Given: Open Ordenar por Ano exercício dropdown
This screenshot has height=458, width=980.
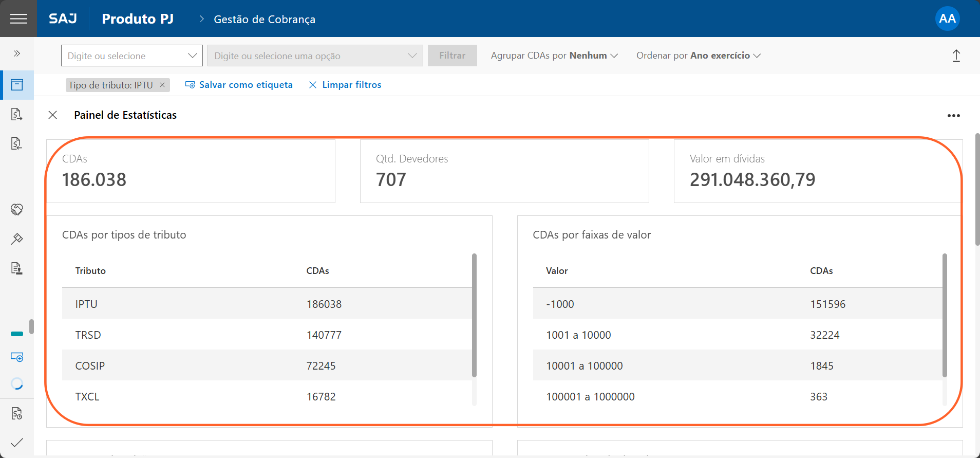Looking at the screenshot, I should tap(699, 56).
